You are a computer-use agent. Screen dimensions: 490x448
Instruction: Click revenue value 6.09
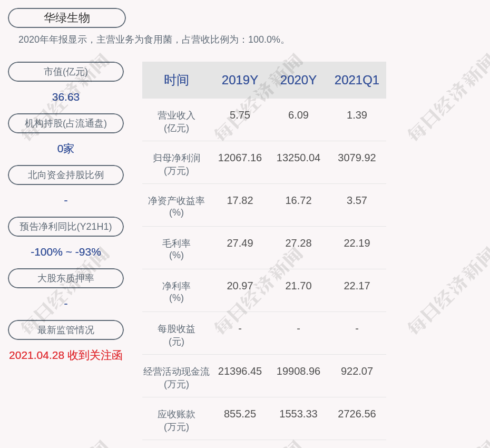coord(298,115)
